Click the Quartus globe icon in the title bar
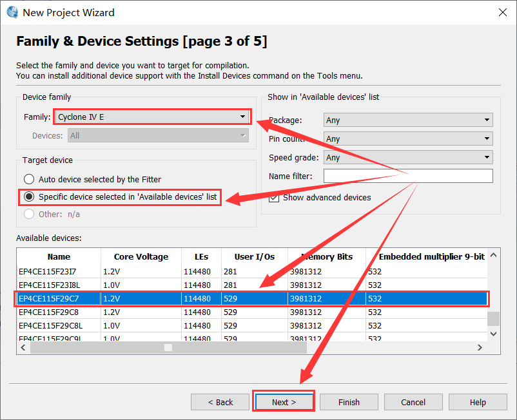The width and height of the screenshot is (517, 420). (12, 12)
